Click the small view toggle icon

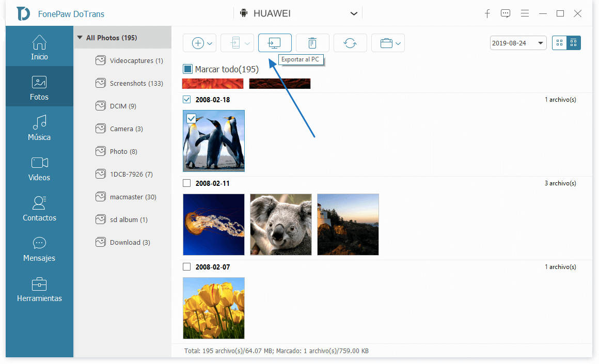pyautogui.click(x=559, y=43)
